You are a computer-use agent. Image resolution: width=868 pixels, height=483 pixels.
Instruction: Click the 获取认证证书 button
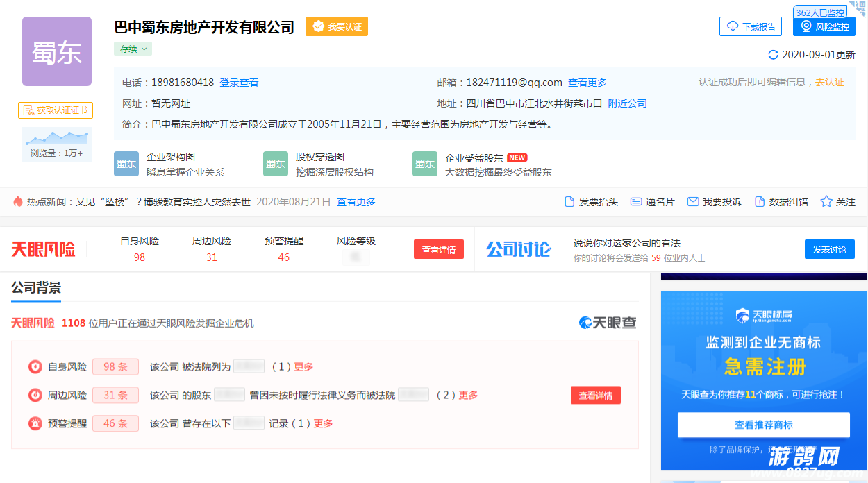pos(56,110)
